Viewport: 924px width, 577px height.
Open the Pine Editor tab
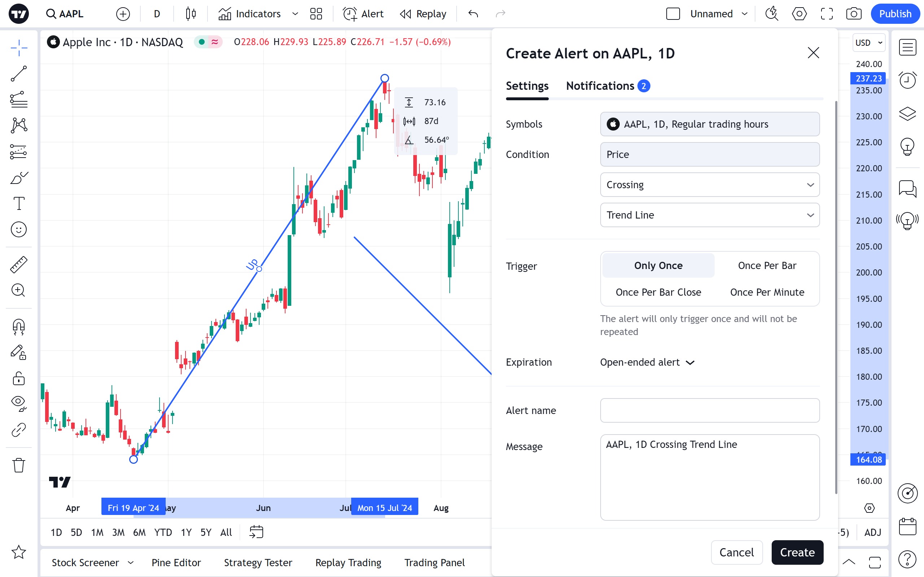[176, 563]
